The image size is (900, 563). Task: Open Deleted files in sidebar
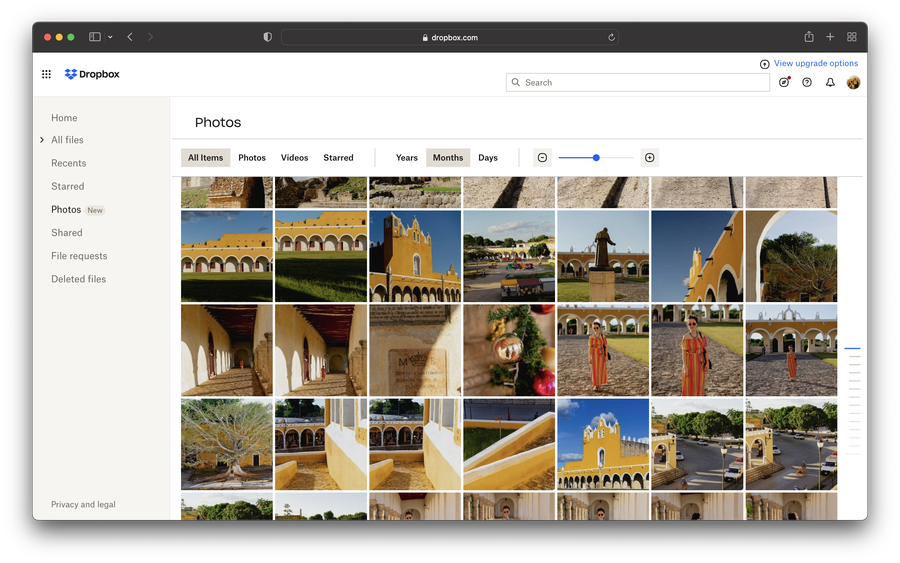(x=79, y=279)
